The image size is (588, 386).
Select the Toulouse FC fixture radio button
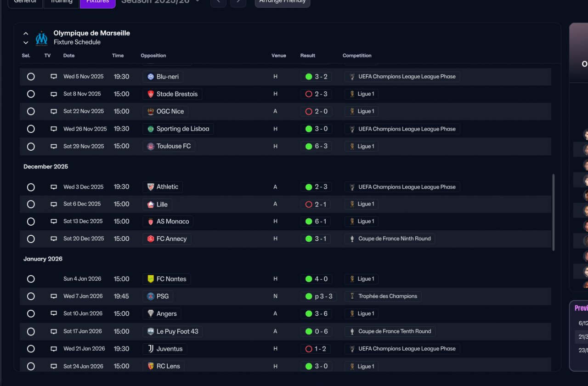click(31, 147)
